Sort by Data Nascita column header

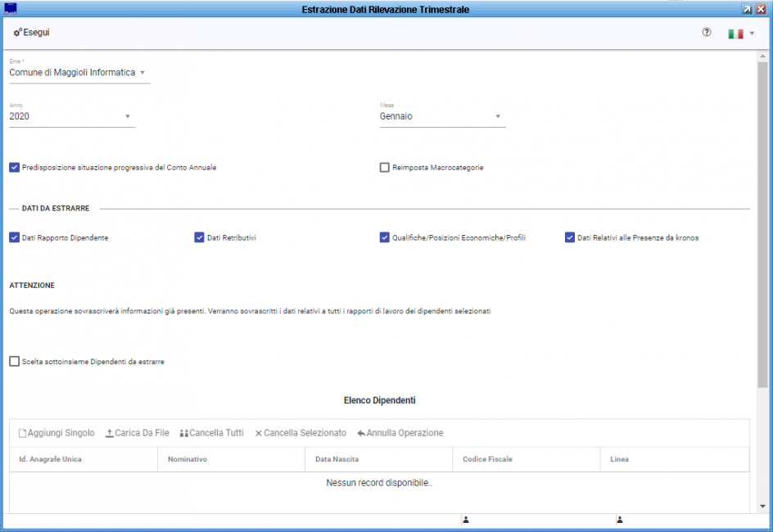point(378,459)
